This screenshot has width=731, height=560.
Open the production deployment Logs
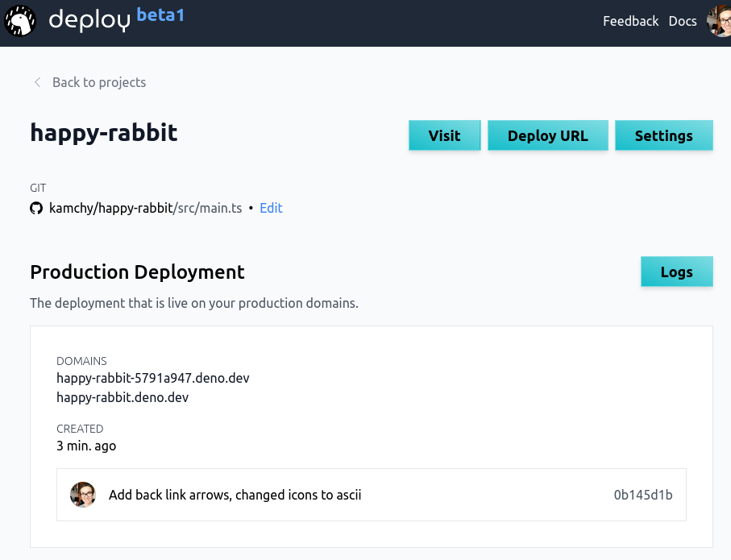676,271
